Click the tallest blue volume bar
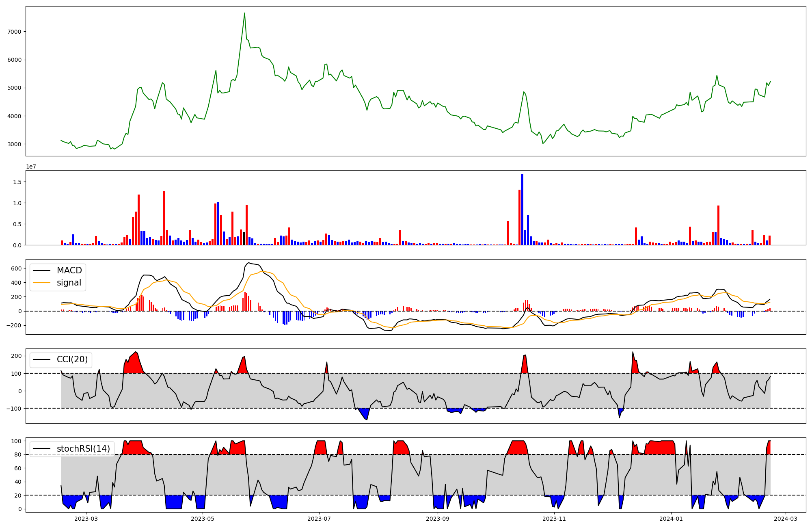Screen dimensions: 812x528 (522, 209)
